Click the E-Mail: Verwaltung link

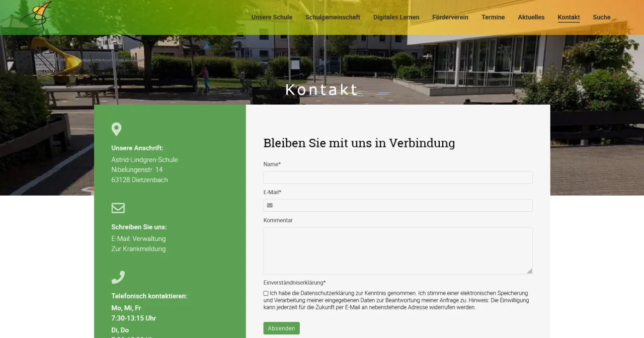pos(138,238)
